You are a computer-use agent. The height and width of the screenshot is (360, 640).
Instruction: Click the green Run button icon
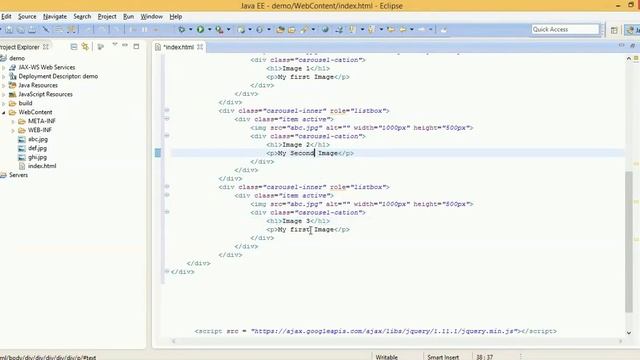[200, 29]
